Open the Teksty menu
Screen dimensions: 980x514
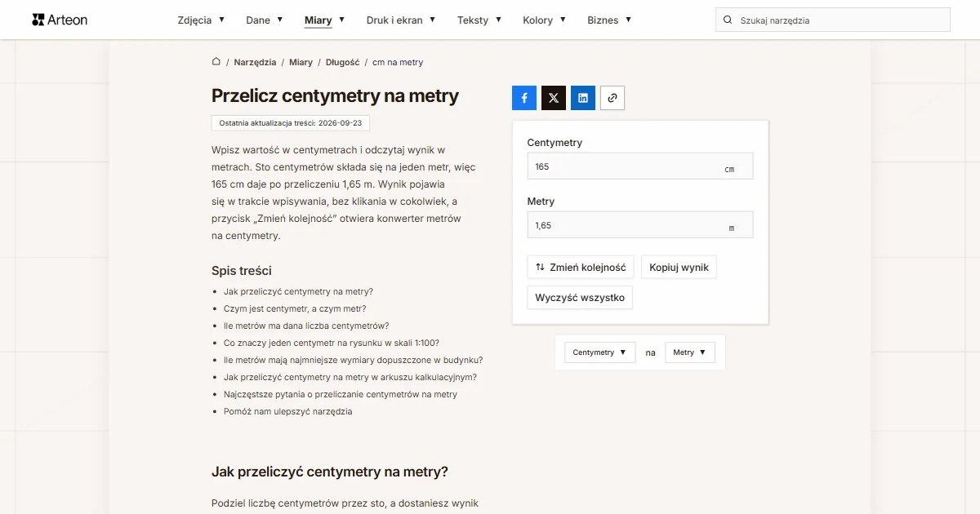click(x=479, y=20)
